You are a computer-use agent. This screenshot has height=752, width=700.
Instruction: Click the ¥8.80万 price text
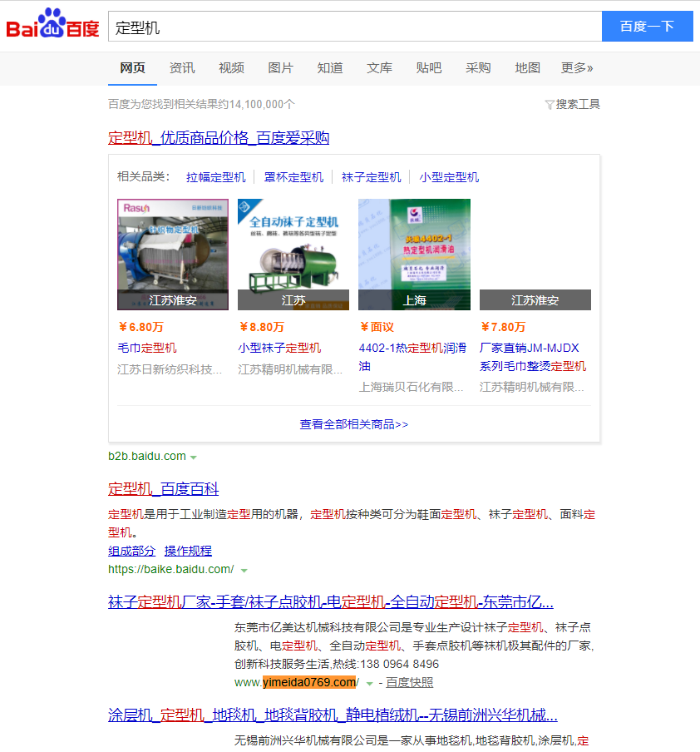click(262, 327)
